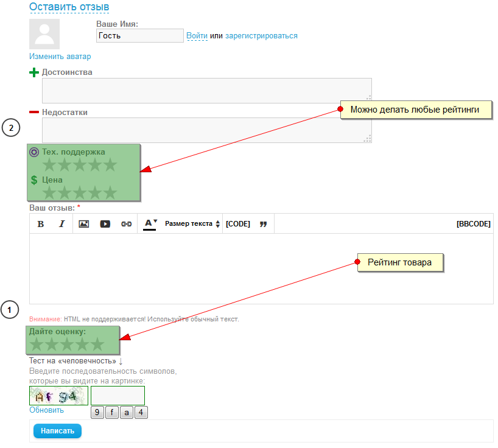
Task: Click 'Обновить' to refresh captcha
Action: [47, 410]
